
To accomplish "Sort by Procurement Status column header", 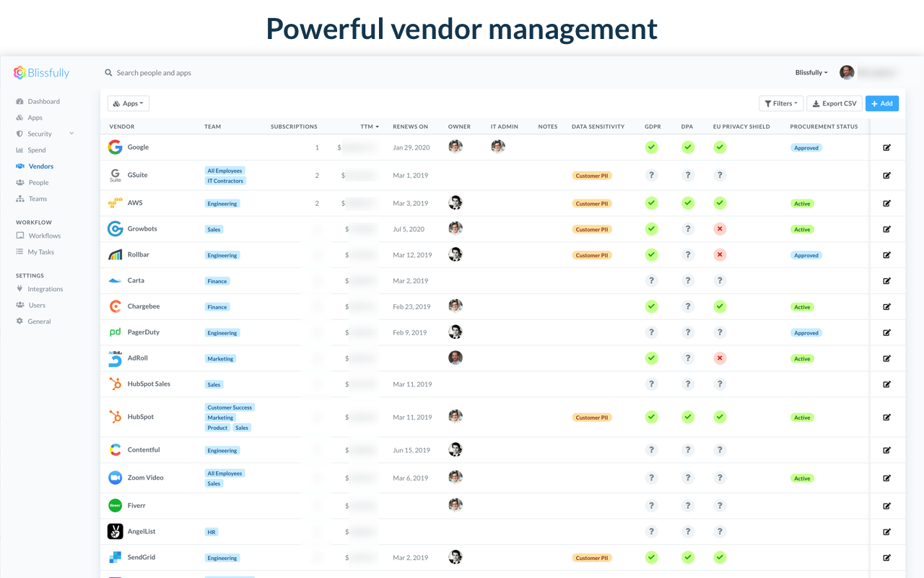I will coord(824,126).
